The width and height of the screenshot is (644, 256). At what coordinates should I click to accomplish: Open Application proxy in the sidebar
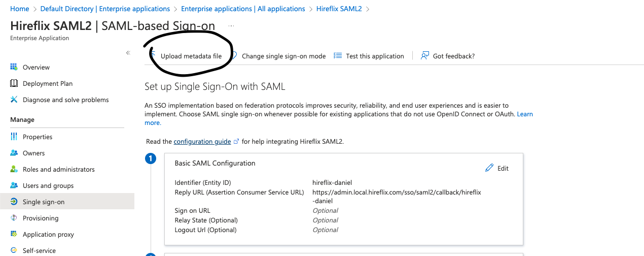tap(48, 234)
